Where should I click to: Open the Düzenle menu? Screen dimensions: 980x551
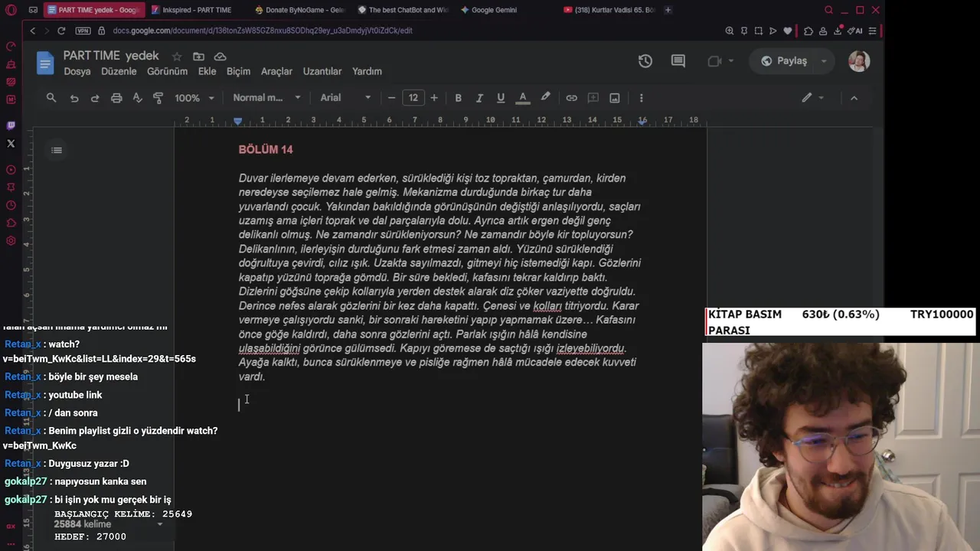click(x=119, y=71)
